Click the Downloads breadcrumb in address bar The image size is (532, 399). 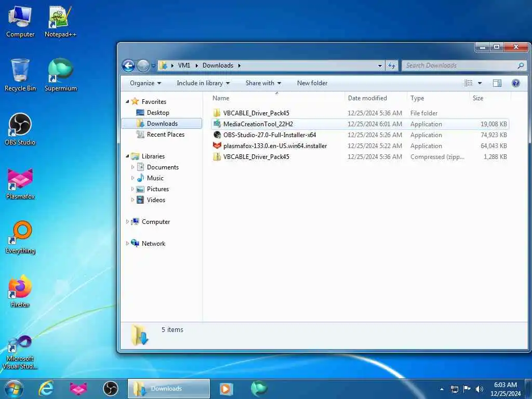click(x=218, y=65)
